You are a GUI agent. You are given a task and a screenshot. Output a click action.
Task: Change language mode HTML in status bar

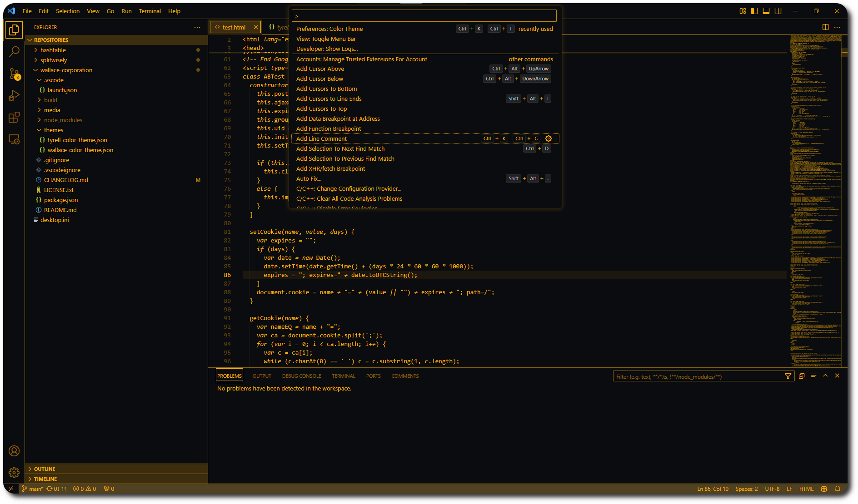click(806, 489)
